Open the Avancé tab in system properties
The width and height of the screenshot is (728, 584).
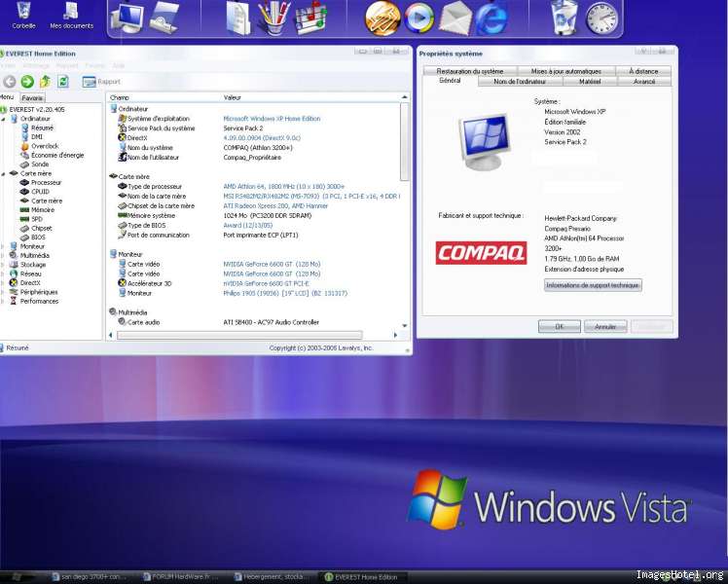(643, 82)
